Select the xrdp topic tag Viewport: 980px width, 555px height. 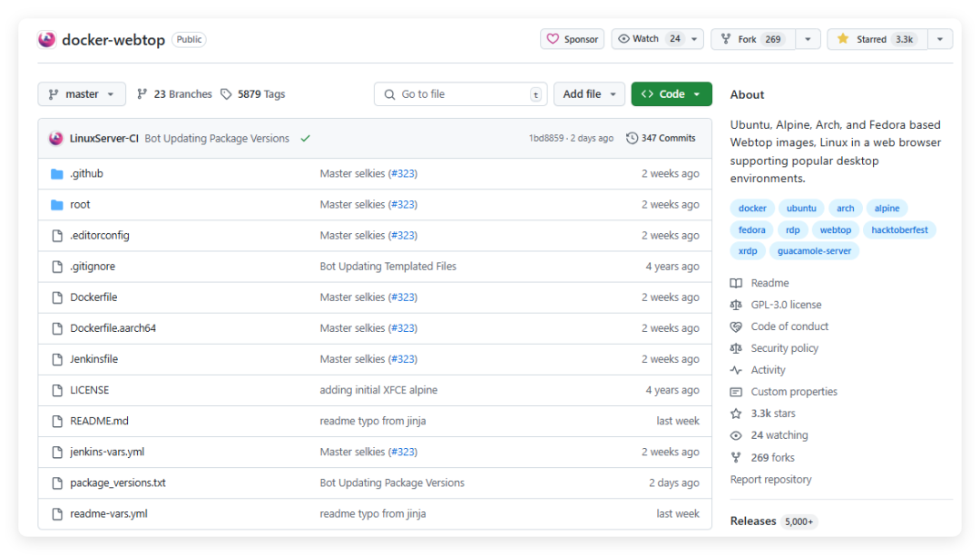tap(748, 251)
